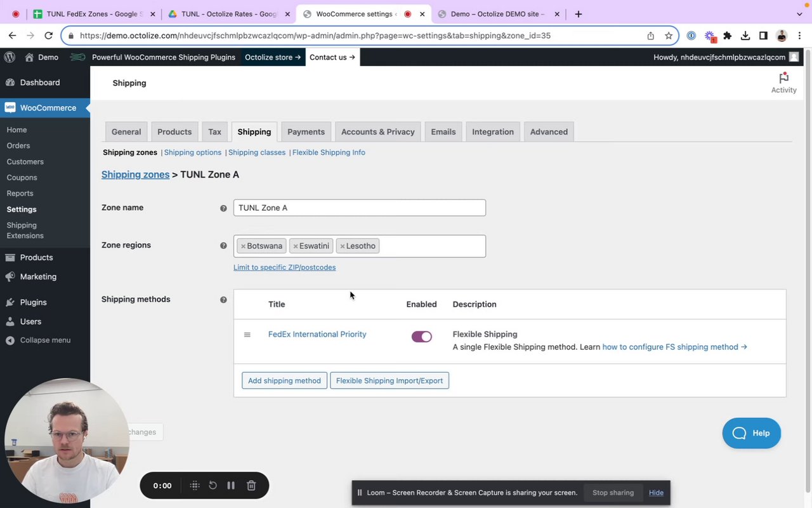Open the General settings tab

[x=126, y=132]
